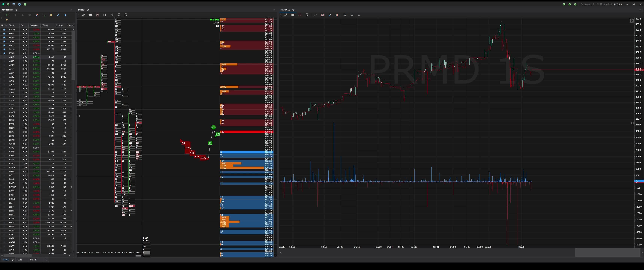Expand the PRMD order book panel dropdown arrow

(x=274, y=10)
